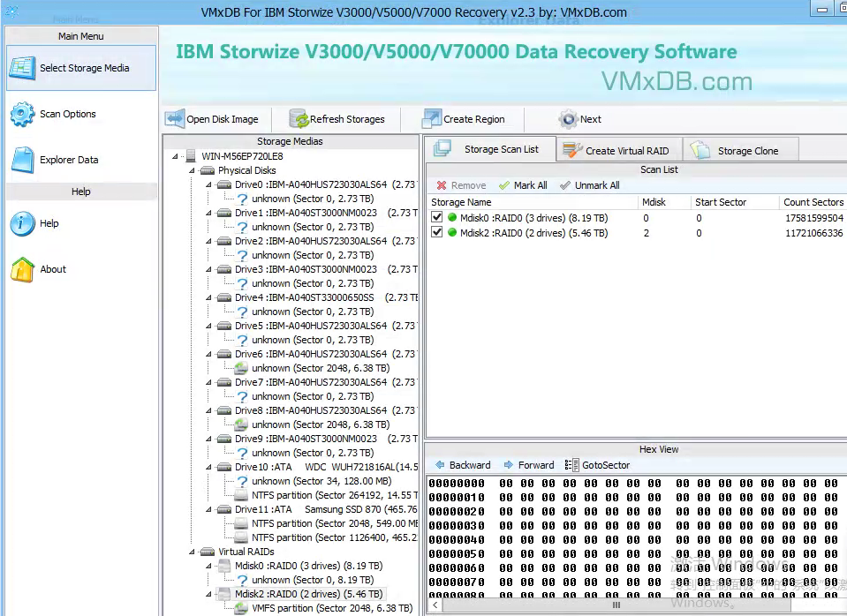847x616 pixels.
Task: Click the Help section header
Action: point(81,192)
